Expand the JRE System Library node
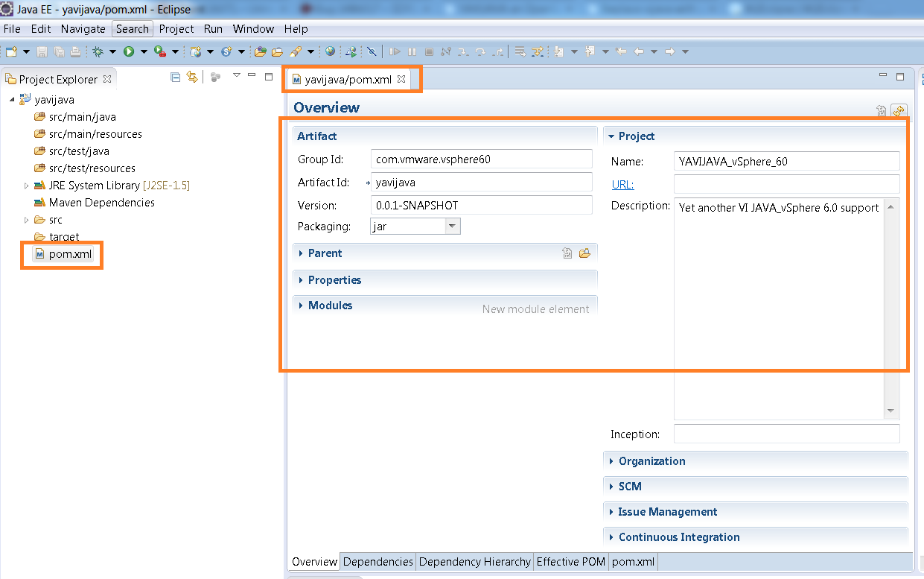924x579 pixels. pos(27,186)
